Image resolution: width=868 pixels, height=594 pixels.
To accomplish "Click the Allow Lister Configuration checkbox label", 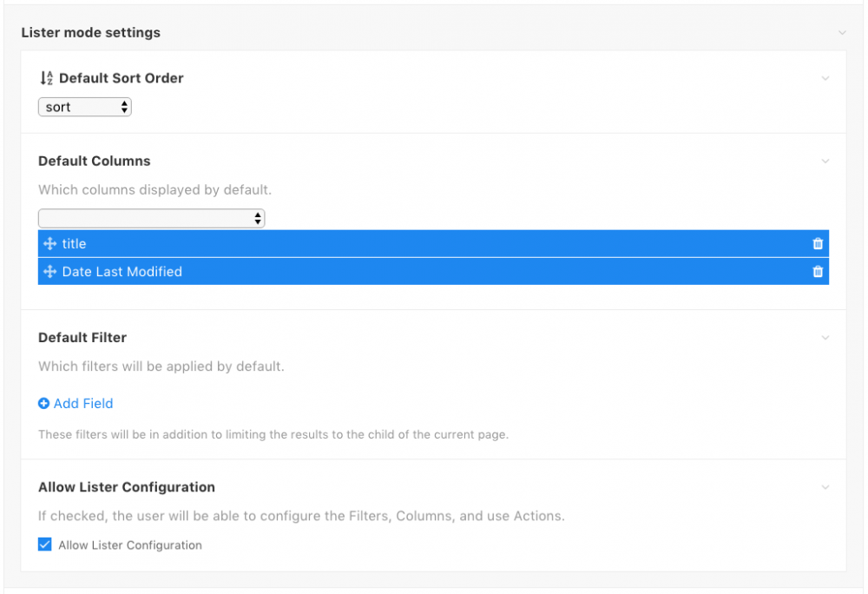I will (x=130, y=545).
